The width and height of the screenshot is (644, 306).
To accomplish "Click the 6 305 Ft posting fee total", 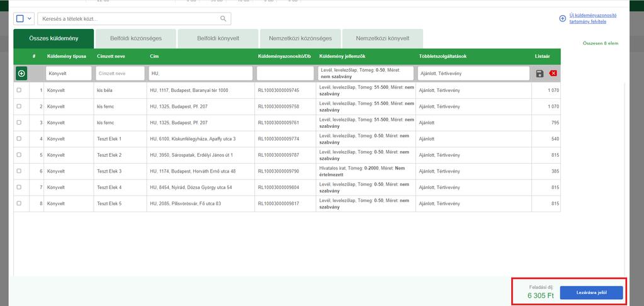I will click(x=541, y=295).
